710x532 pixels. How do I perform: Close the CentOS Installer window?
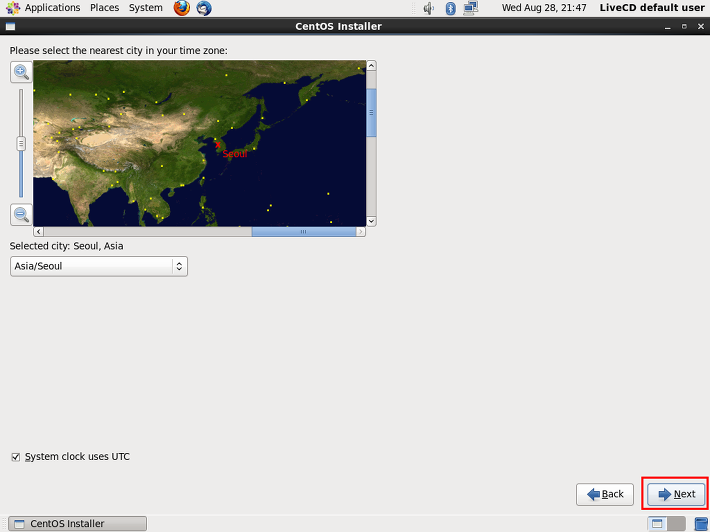point(700,27)
